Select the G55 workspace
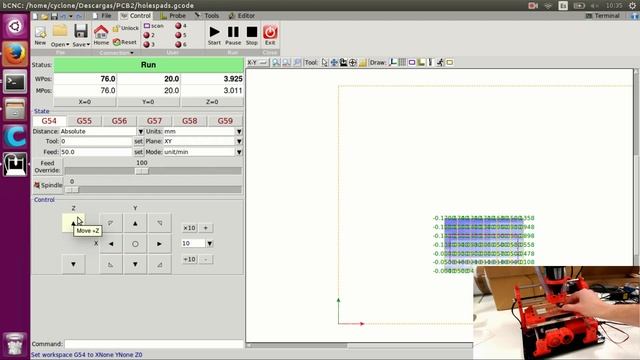 (x=84, y=121)
